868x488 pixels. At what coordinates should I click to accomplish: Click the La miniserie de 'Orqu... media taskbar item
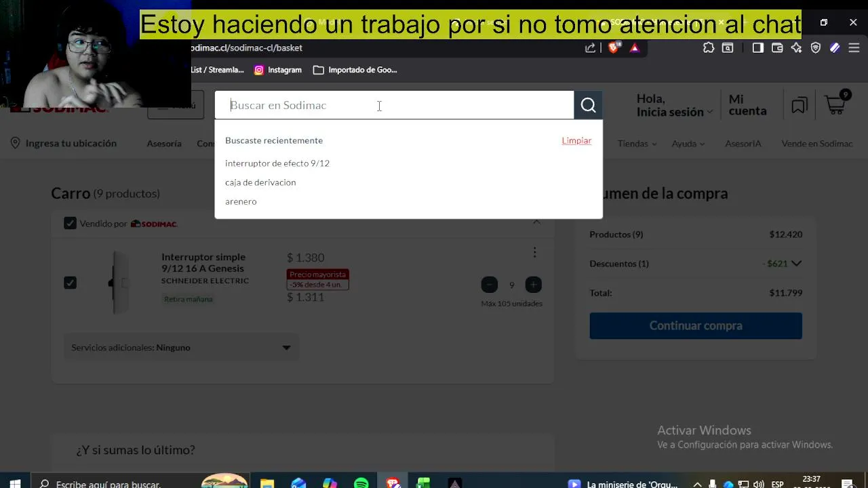click(x=623, y=484)
